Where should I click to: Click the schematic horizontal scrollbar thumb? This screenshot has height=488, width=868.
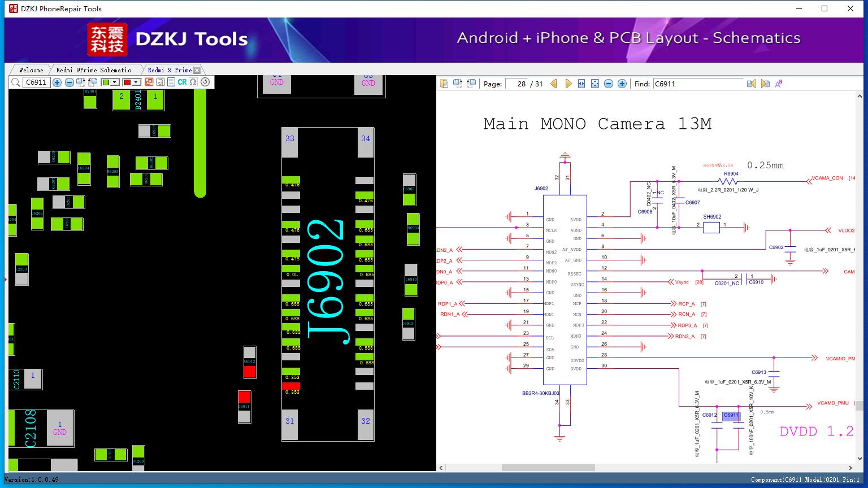pos(548,468)
